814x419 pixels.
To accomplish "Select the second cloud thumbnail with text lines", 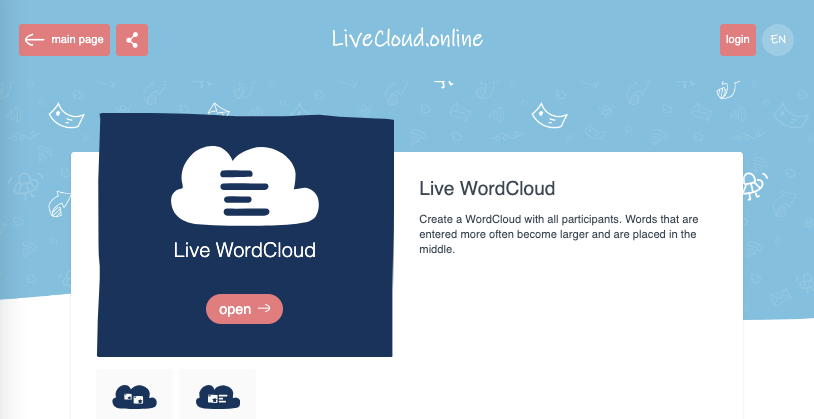I will 218,397.
